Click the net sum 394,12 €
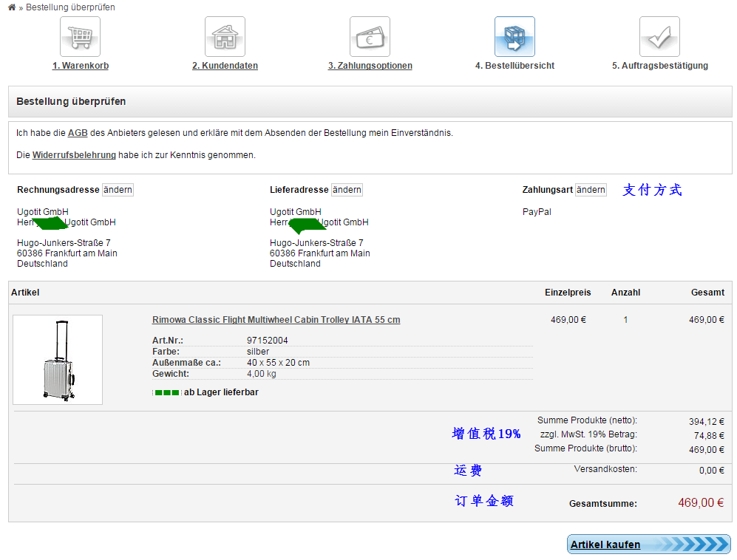737x560 pixels. coord(707,422)
